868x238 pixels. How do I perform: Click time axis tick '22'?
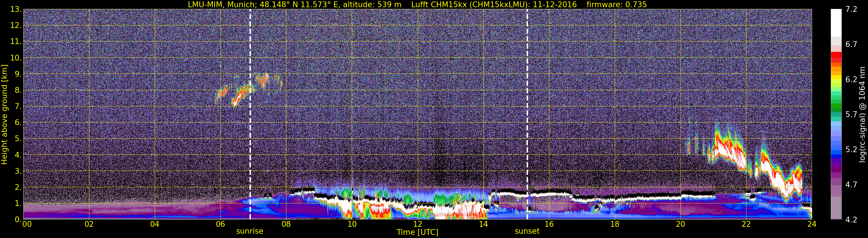click(x=746, y=224)
